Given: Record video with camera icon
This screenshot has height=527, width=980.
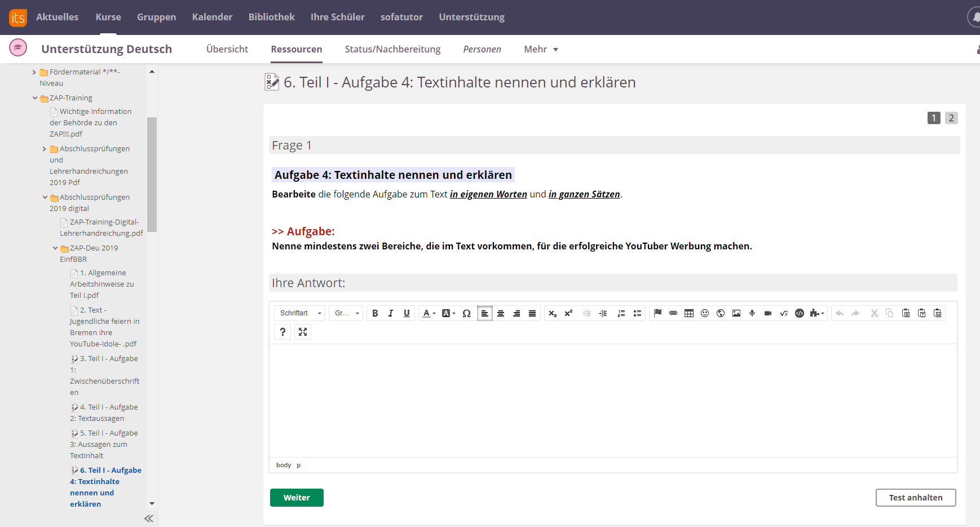Looking at the screenshot, I should (x=768, y=313).
